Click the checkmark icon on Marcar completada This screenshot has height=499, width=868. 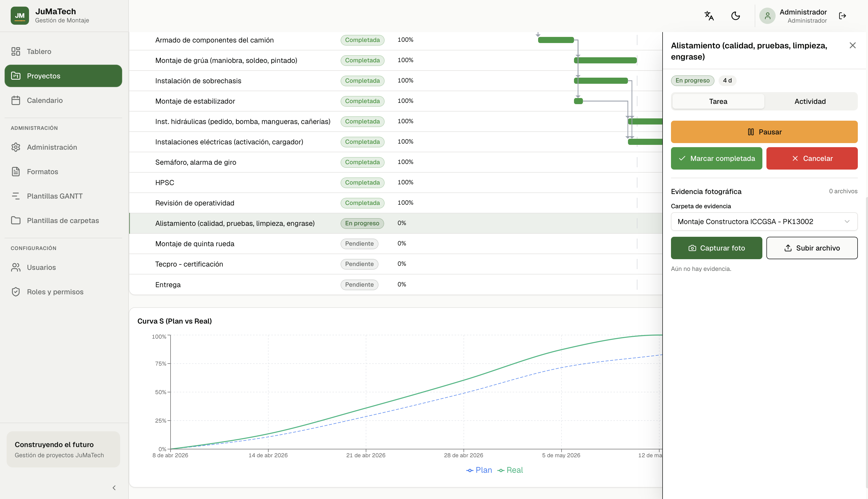(682, 158)
